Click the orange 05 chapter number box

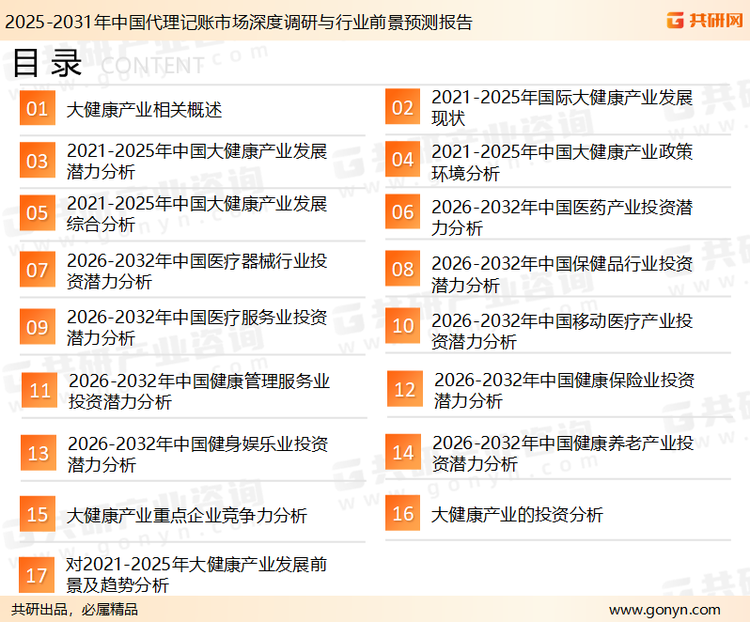tap(37, 212)
